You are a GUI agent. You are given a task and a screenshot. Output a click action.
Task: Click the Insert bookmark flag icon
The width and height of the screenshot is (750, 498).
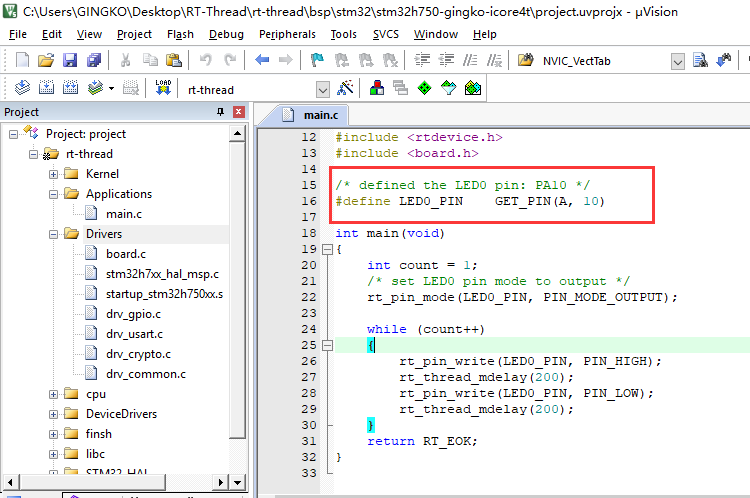(317, 61)
